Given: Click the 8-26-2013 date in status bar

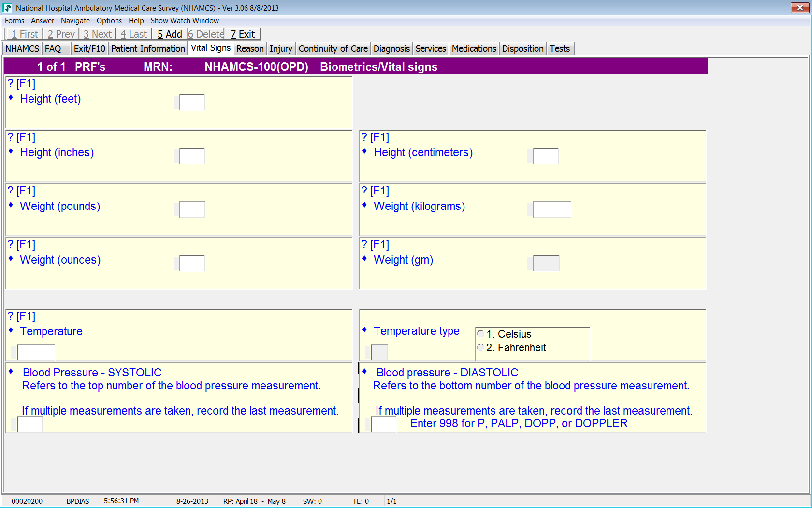Looking at the screenshot, I should [x=192, y=501].
